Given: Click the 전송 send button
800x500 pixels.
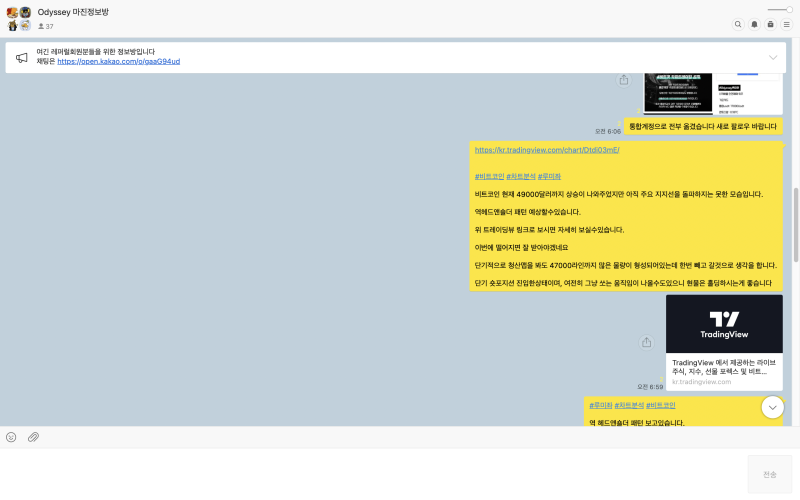Looking at the screenshot, I should pos(769,474).
